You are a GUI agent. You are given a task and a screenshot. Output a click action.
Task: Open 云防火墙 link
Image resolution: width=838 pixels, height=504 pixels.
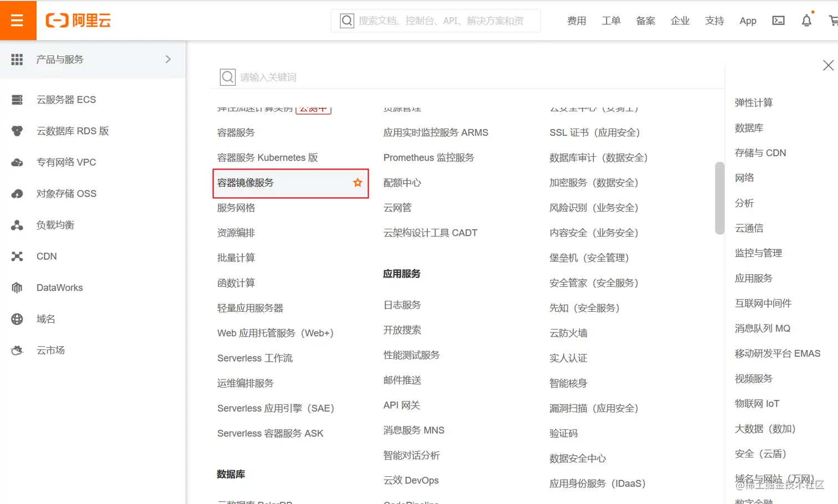click(x=568, y=333)
